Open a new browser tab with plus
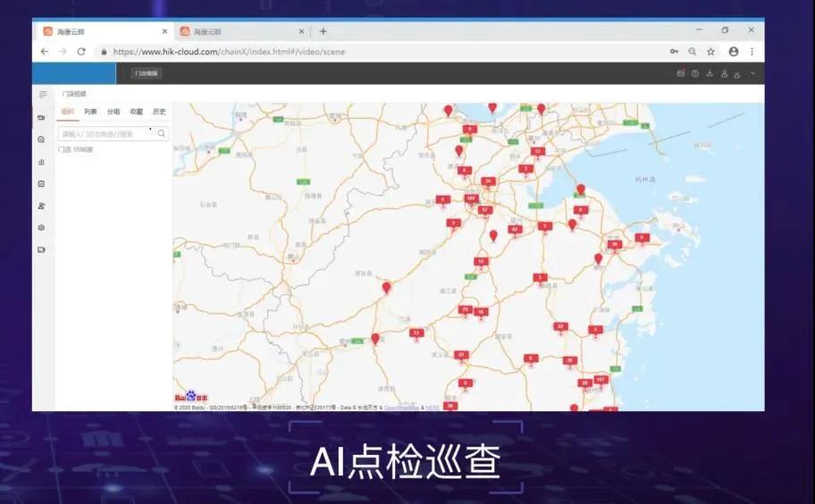This screenshot has width=815, height=504. (323, 31)
